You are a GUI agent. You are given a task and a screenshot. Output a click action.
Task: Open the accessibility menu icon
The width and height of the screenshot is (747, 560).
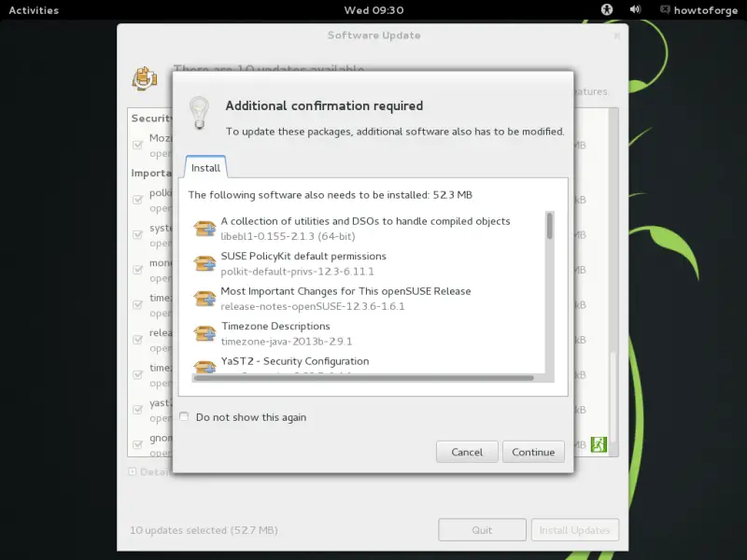tap(606, 9)
